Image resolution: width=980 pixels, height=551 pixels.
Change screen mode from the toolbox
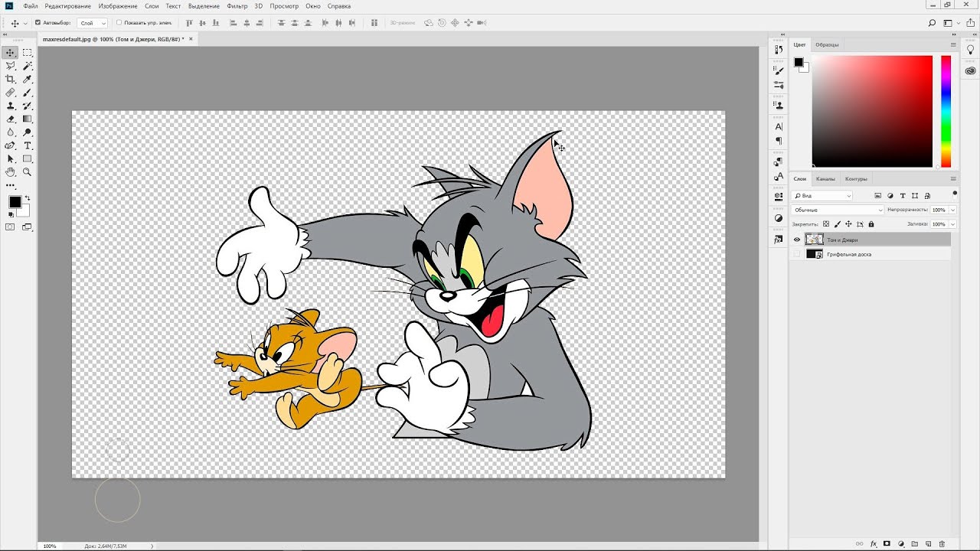click(28, 227)
